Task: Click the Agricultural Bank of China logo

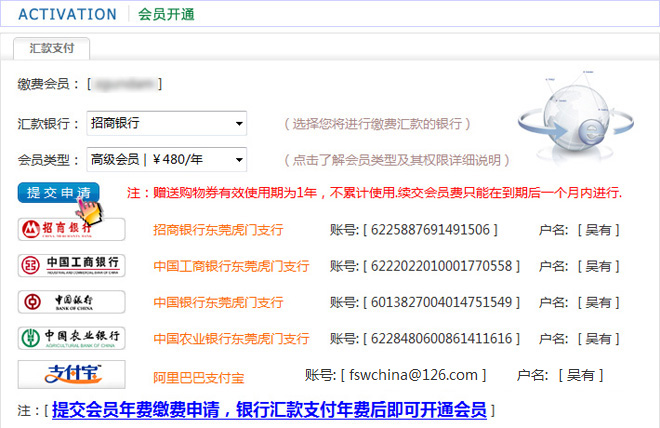Action: pyautogui.click(x=72, y=338)
